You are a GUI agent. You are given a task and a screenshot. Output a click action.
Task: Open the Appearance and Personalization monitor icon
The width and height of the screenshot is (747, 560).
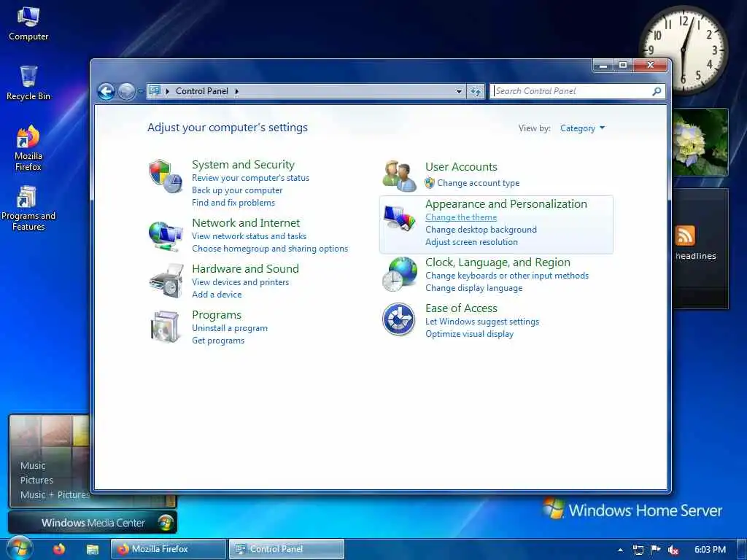pyautogui.click(x=399, y=218)
